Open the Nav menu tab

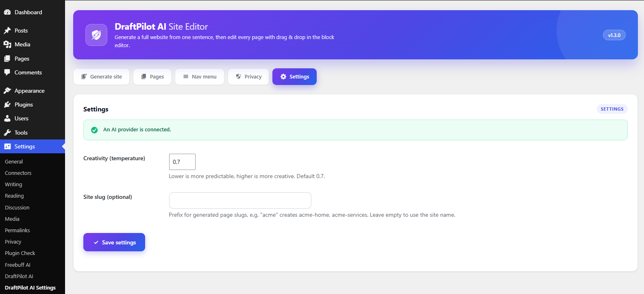point(200,77)
